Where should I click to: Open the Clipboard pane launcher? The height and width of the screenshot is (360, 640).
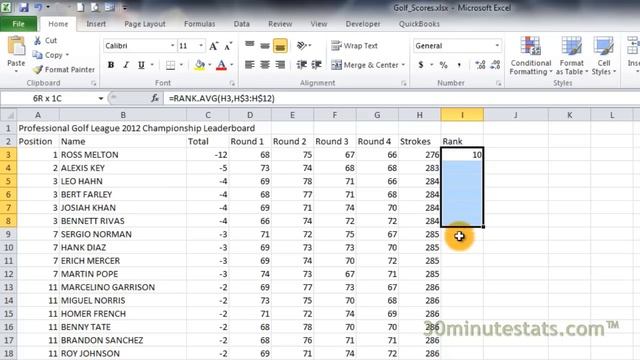(x=93, y=83)
